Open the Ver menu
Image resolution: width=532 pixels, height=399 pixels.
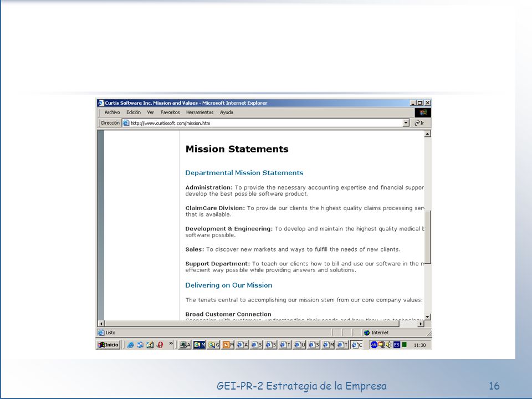coord(150,112)
